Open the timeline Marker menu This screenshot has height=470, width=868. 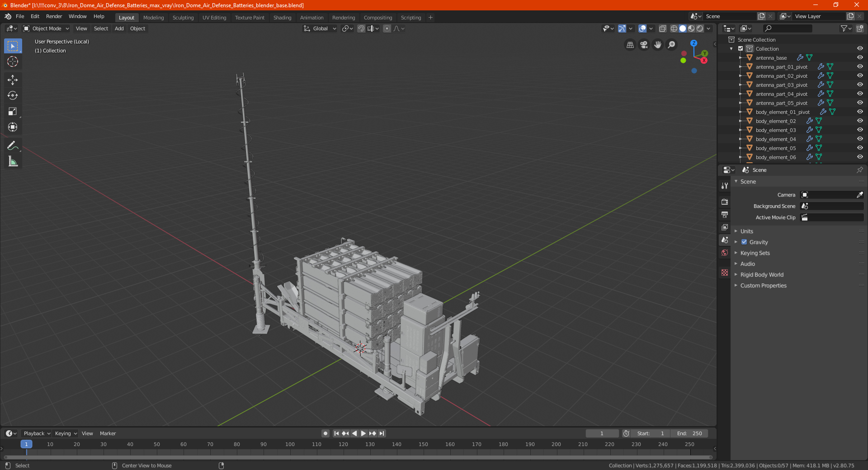(x=108, y=433)
